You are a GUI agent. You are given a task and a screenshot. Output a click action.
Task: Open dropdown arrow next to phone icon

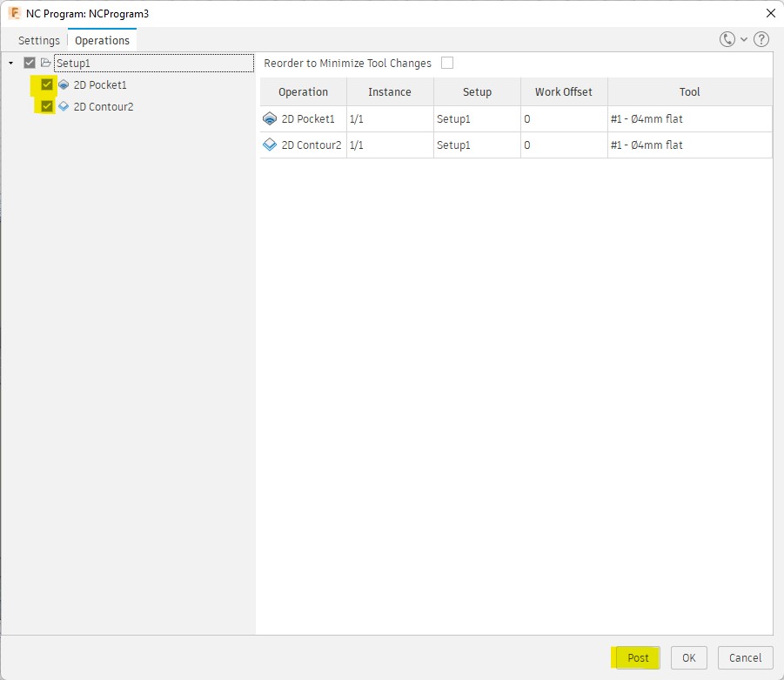tap(744, 40)
